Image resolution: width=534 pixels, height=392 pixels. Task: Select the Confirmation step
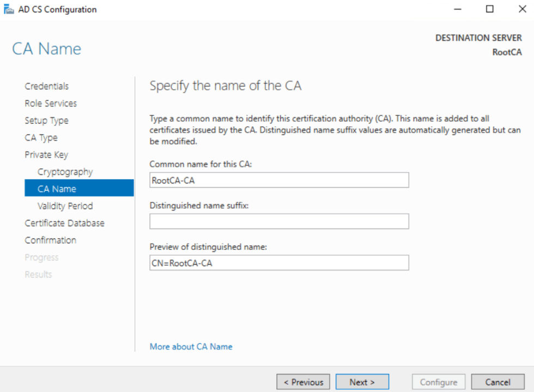[x=50, y=240]
